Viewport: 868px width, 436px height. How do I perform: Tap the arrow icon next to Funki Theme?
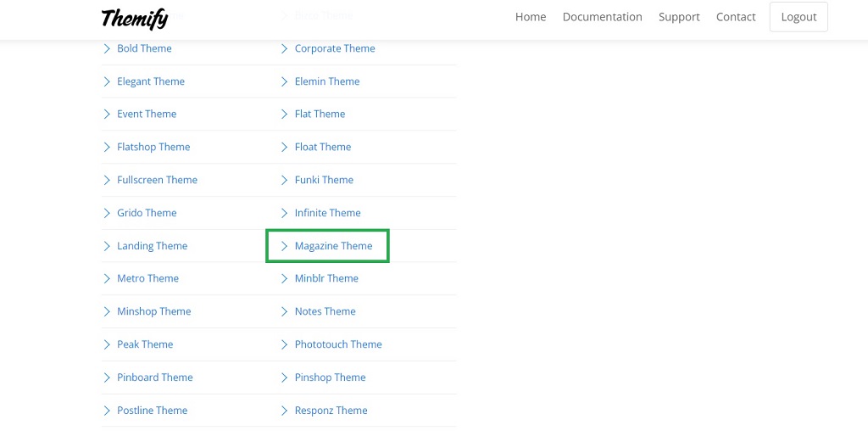pos(285,180)
